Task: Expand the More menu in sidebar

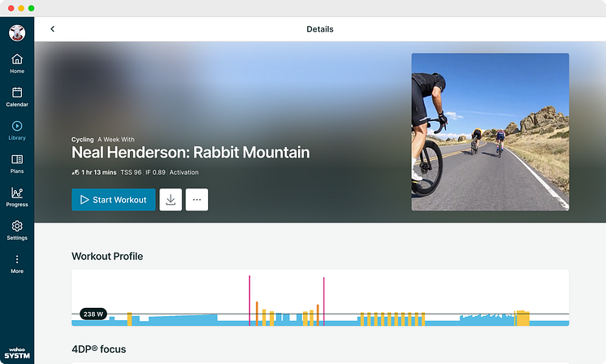Action: (x=17, y=263)
